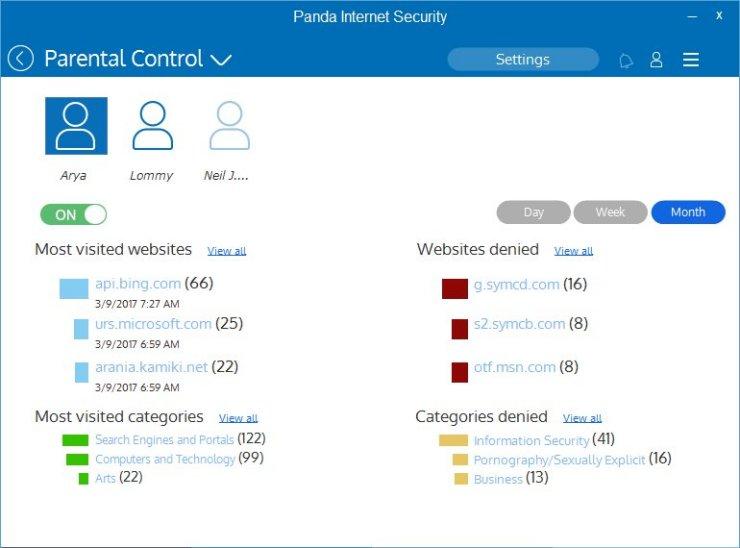740x548 pixels.
Task: Select the Month report period
Action: click(x=688, y=212)
